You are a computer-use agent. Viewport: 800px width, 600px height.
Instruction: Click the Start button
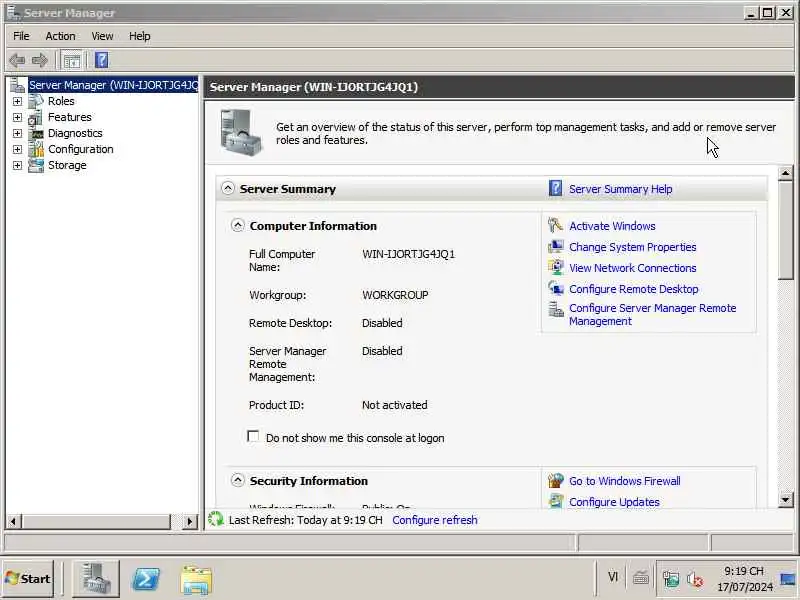click(x=28, y=579)
